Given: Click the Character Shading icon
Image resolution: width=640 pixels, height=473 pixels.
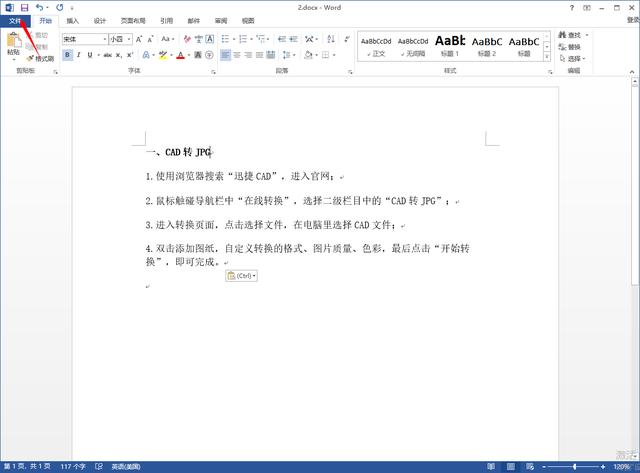Looking at the screenshot, I should tap(198, 55).
